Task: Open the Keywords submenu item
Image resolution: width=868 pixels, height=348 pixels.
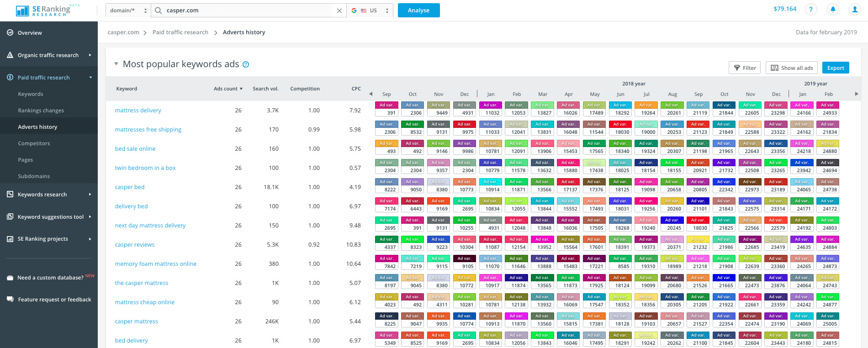Action: pos(31,94)
